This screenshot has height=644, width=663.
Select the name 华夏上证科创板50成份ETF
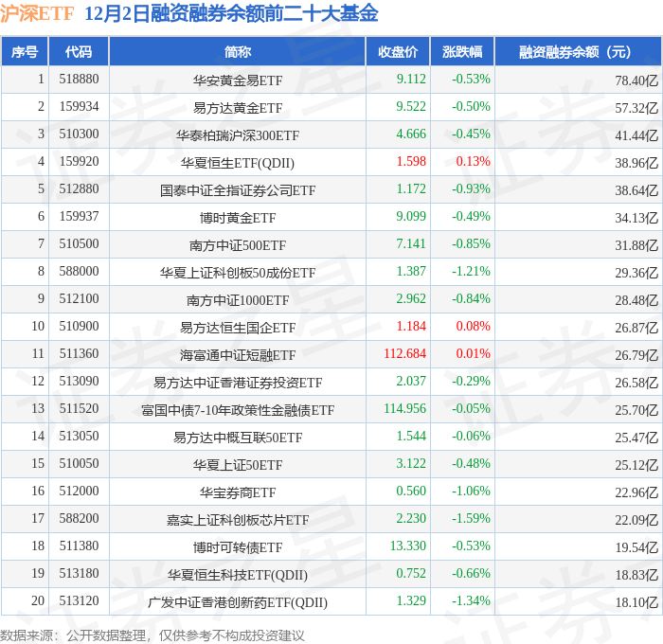[x=238, y=273]
